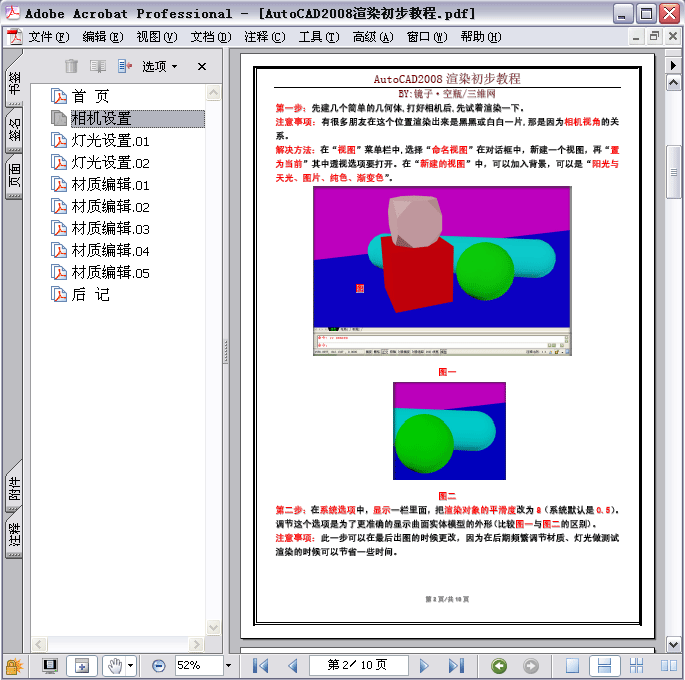Image resolution: width=685 pixels, height=680 pixels.
Task: Click the add page view icon
Action: (82, 666)
